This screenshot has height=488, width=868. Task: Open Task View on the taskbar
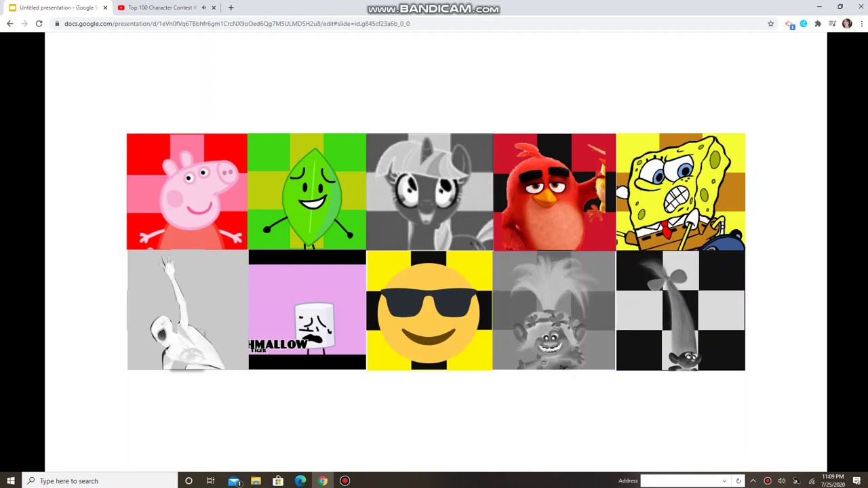210,481
